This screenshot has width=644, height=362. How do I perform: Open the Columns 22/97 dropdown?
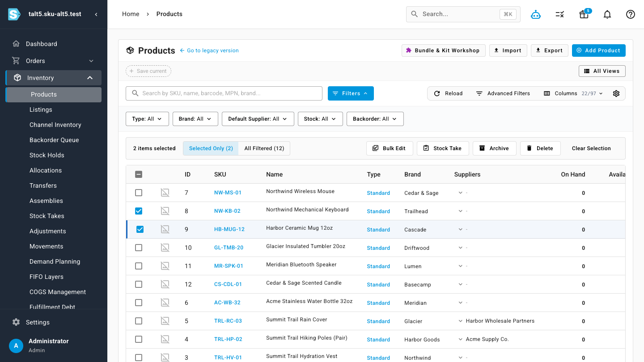point(573,93)
